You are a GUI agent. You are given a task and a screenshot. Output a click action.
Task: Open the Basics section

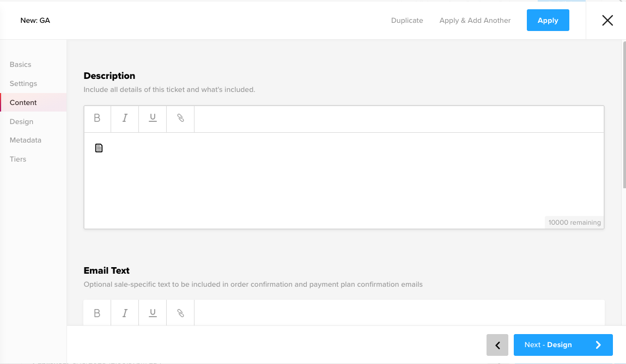[20, 65]
